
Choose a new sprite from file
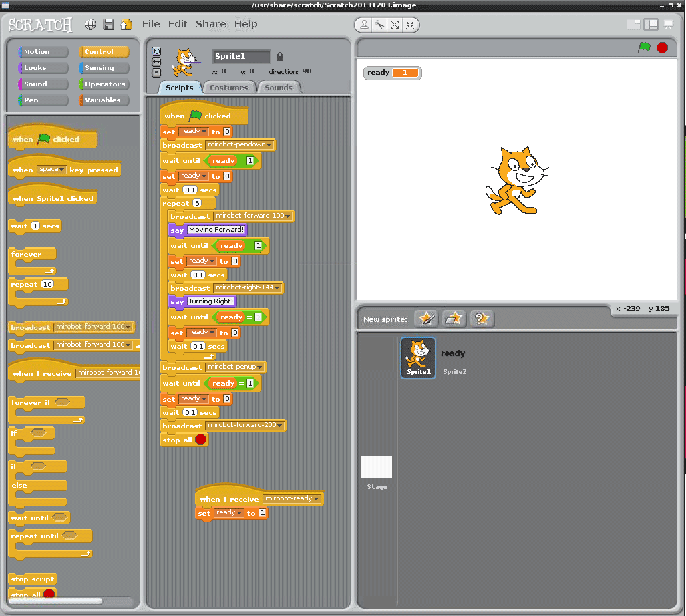[x=454, y=319]
